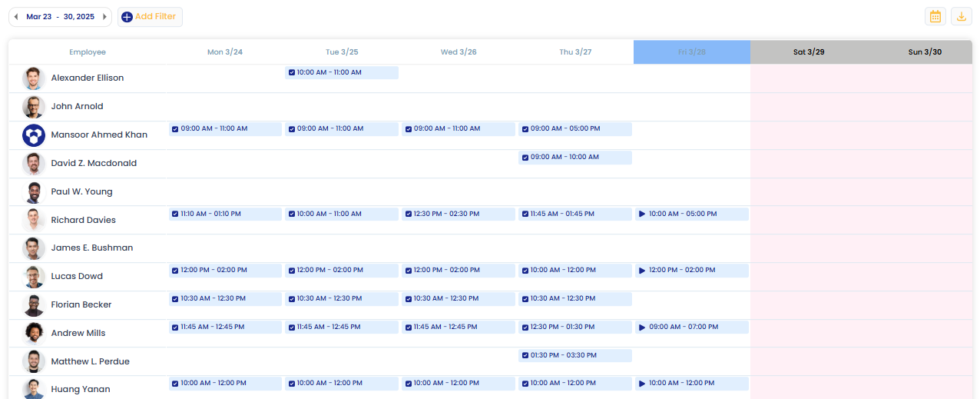The height and width of the screenshot is (399, 980).
Task: Click the download export icon
Action: 961,17
